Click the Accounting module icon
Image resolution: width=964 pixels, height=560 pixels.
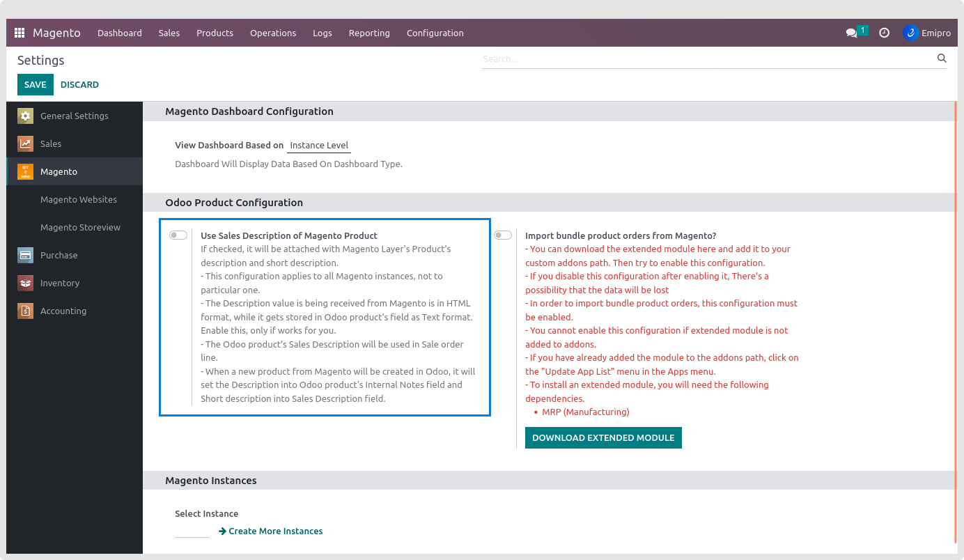tap(26, 311)
